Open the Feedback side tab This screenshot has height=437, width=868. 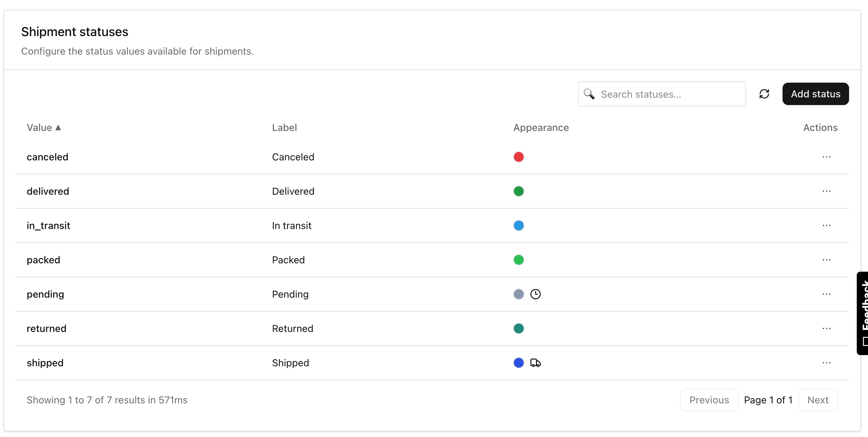point(863,313)
